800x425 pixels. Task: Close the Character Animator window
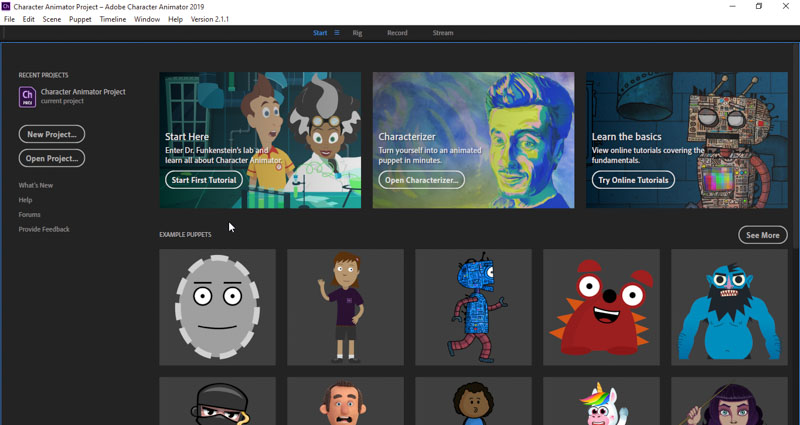pyautogui.click(x=786, y=7)
